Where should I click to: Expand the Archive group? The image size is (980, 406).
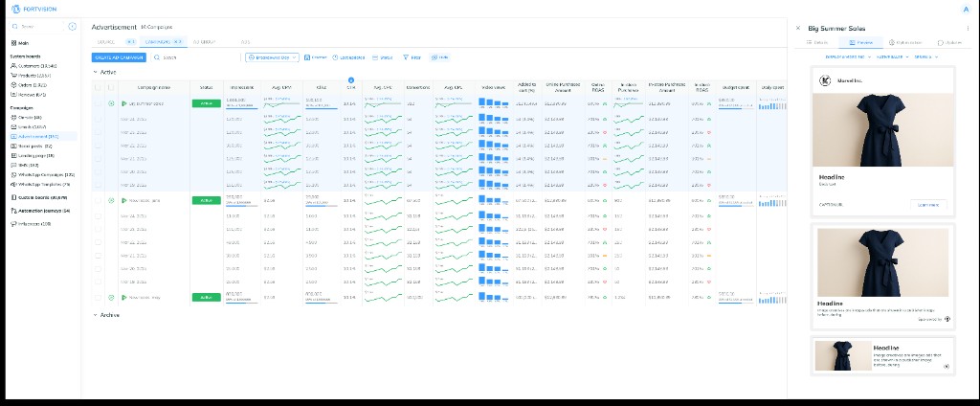pos(96,315)
